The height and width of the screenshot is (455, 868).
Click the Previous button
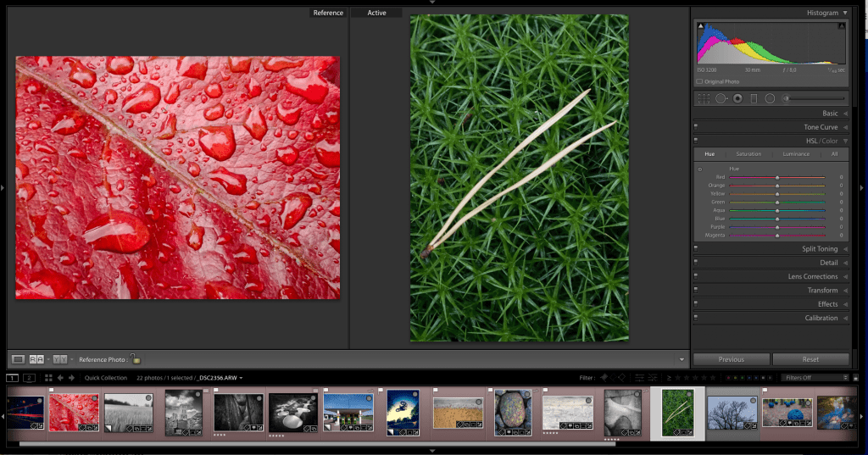click(731, 359)
